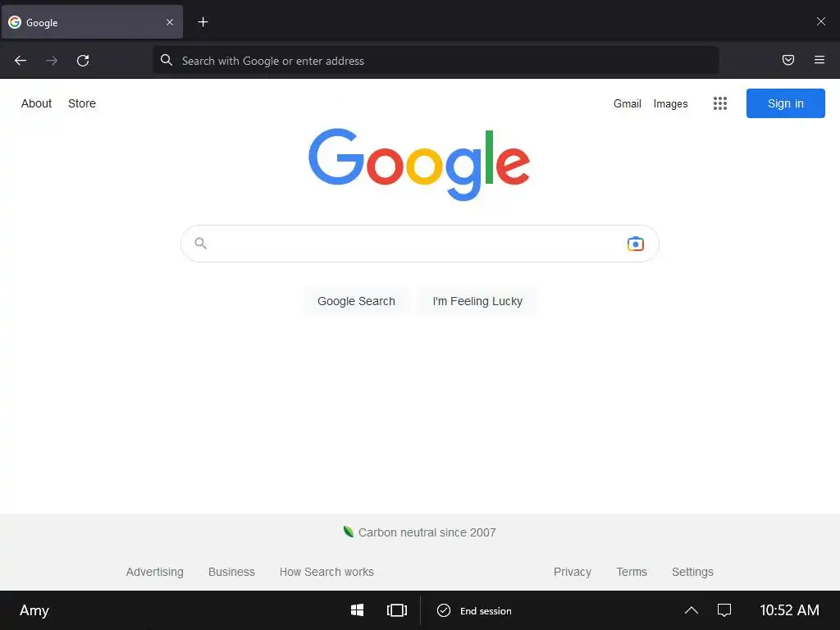Focus the Google search box

pyautogui.click(x=419, y=244)
